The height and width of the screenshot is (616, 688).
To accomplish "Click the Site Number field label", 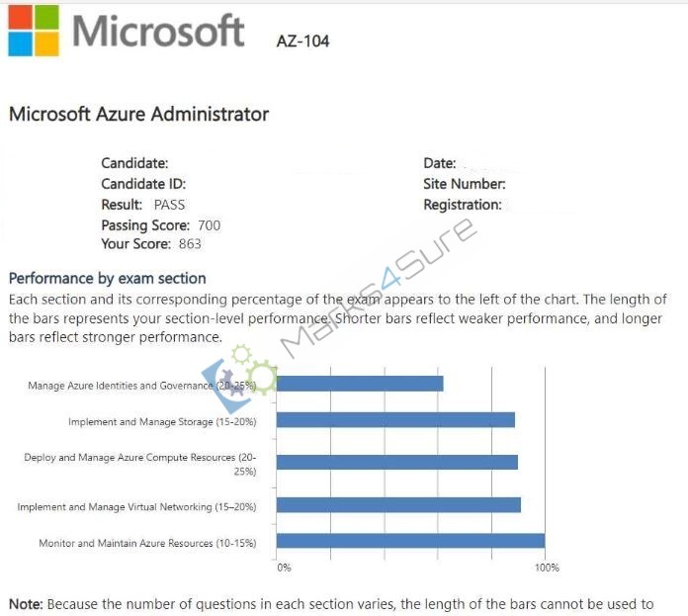I will (x=465, y=184).
